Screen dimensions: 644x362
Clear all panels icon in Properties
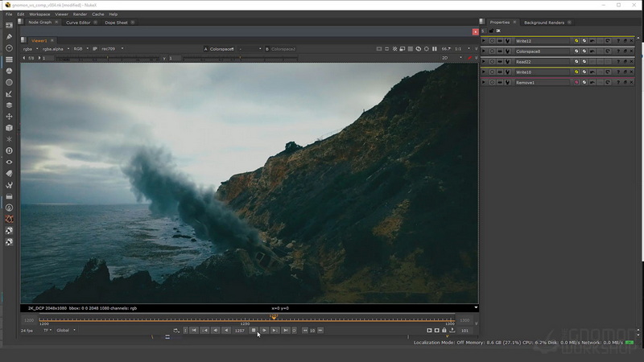(x=498, y=31)
